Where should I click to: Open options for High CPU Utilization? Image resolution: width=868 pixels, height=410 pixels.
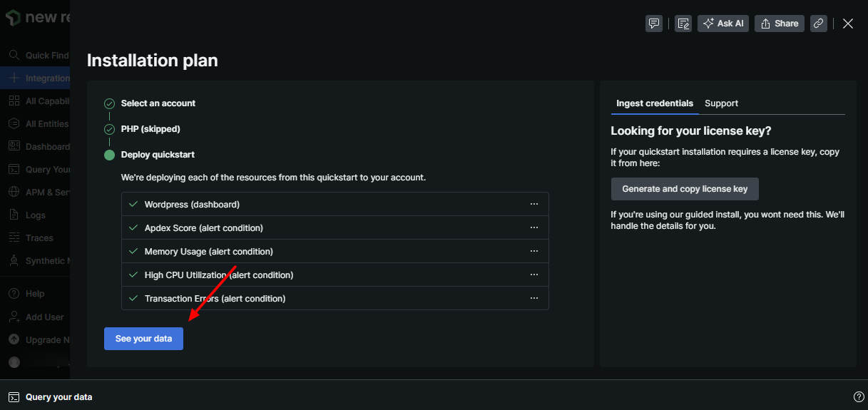click(x=534, y=275)
